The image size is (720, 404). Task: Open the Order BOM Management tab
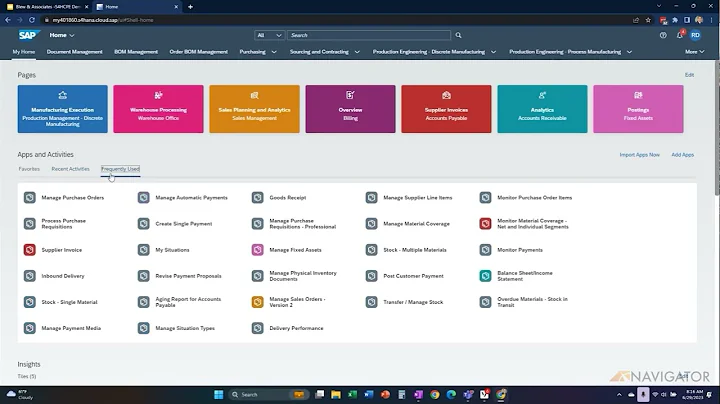198,52
